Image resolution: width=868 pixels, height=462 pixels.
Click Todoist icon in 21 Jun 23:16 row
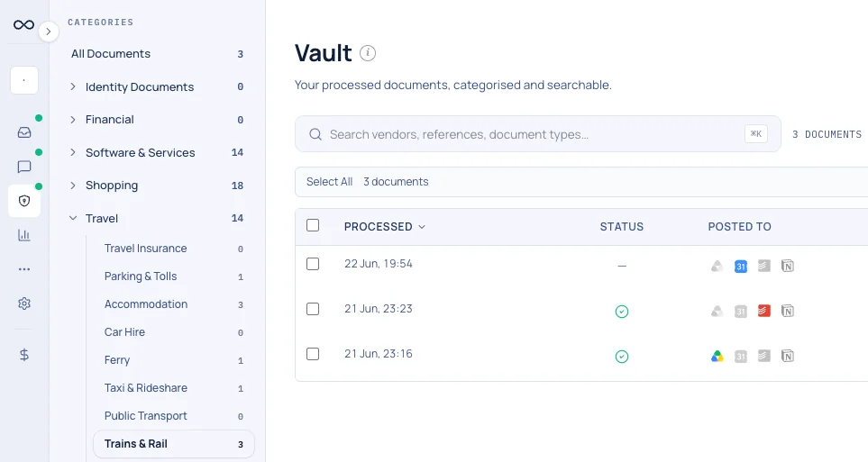764,356
